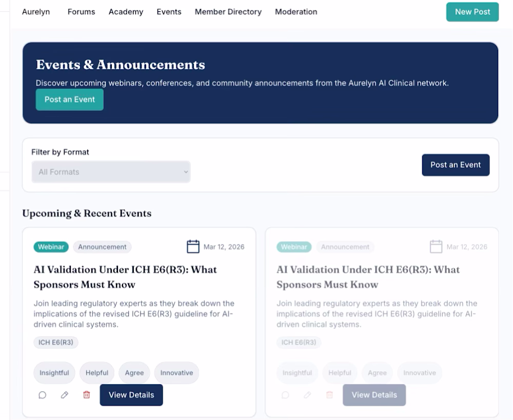
Task: Open the Member Directory menu item
Action: (x=228, y=12)
